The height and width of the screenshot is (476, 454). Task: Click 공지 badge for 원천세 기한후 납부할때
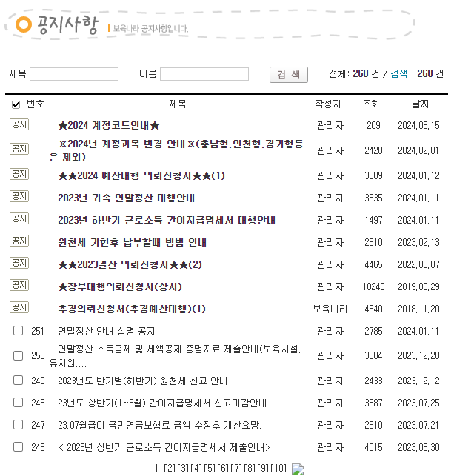(19, 241)
